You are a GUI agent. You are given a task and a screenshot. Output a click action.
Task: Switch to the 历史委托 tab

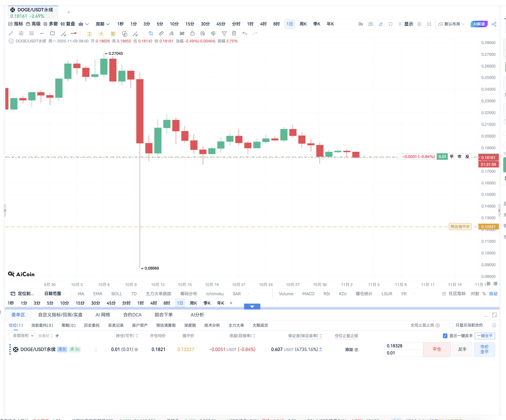point(92,325)
